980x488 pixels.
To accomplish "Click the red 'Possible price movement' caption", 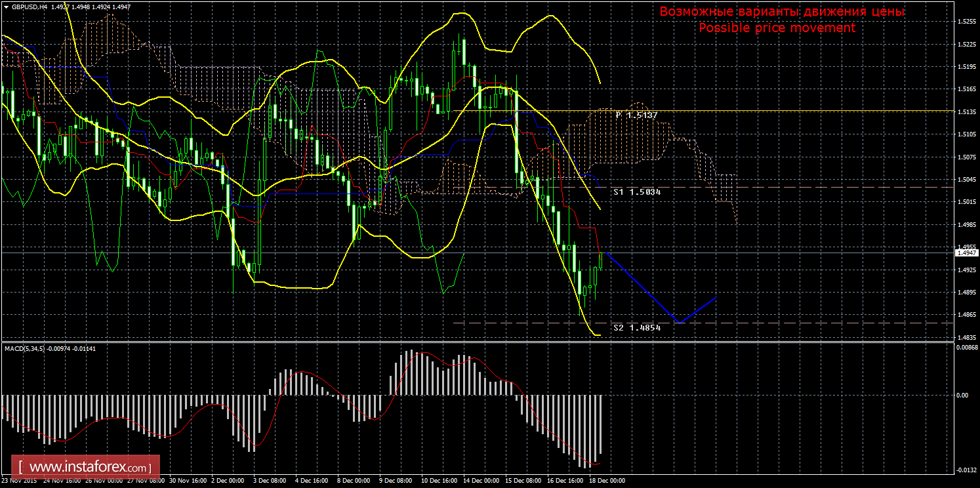I will [777, 28].
